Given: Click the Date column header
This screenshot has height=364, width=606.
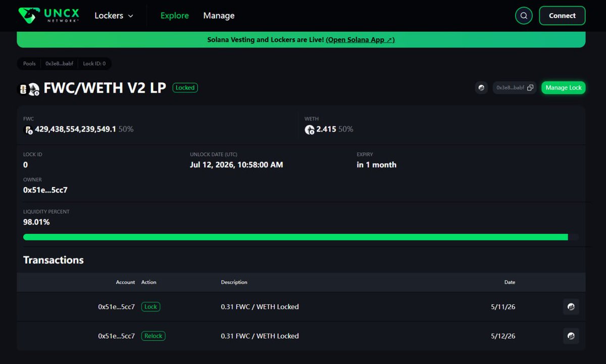Looking at the screenshot, I should [510, 282].
